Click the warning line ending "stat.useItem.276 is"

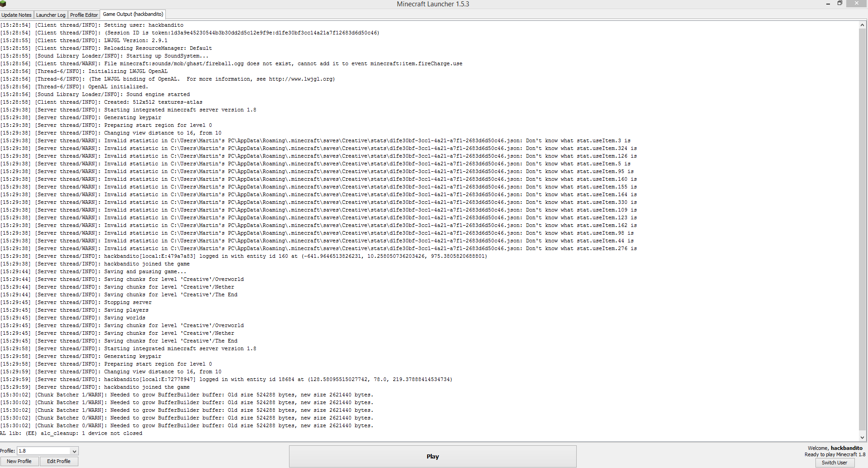[318, 249]
